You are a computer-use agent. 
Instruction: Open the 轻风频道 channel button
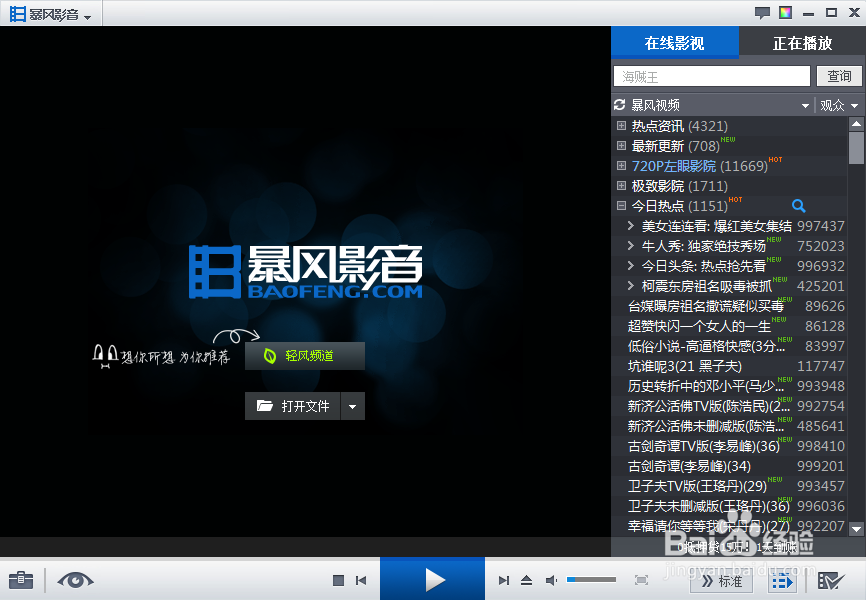pos(305,356)
